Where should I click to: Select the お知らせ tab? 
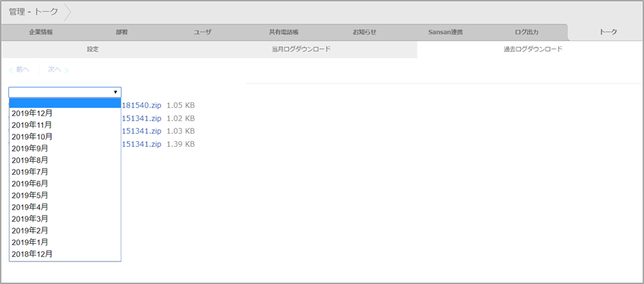pos(364,32)
